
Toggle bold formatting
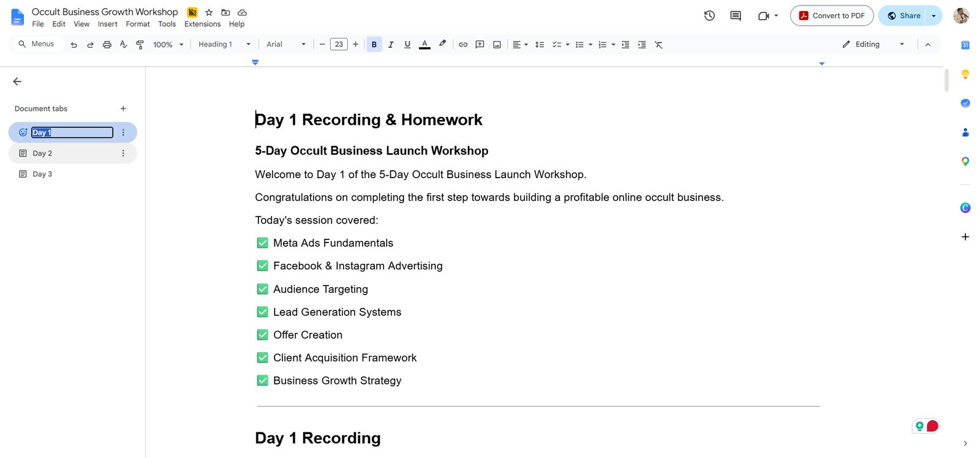(374, 45)
